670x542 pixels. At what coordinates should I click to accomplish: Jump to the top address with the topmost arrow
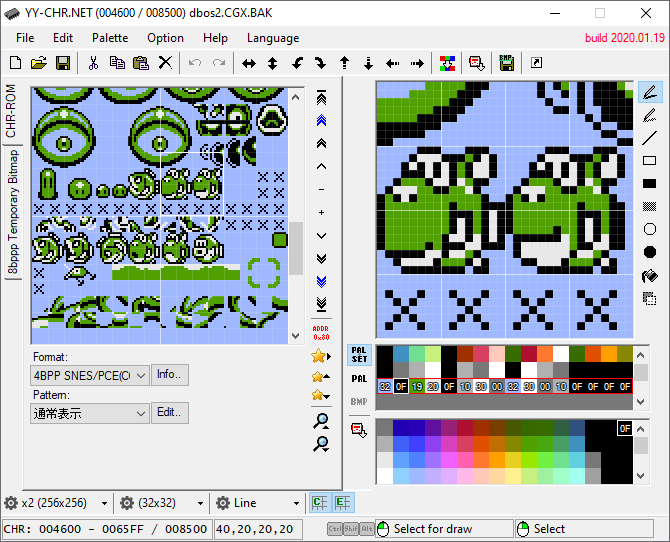(321, 97)
